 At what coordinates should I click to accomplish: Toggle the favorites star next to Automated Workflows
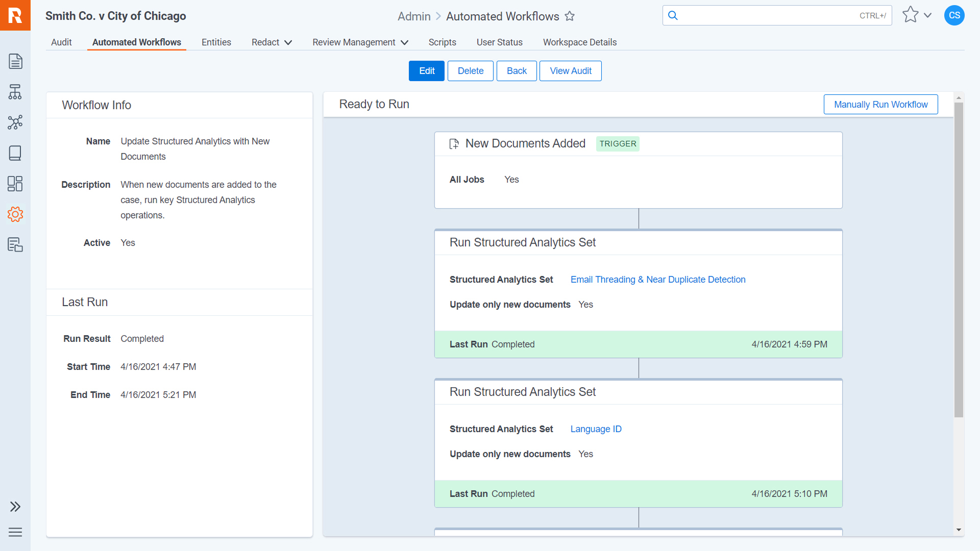(570, 16)
